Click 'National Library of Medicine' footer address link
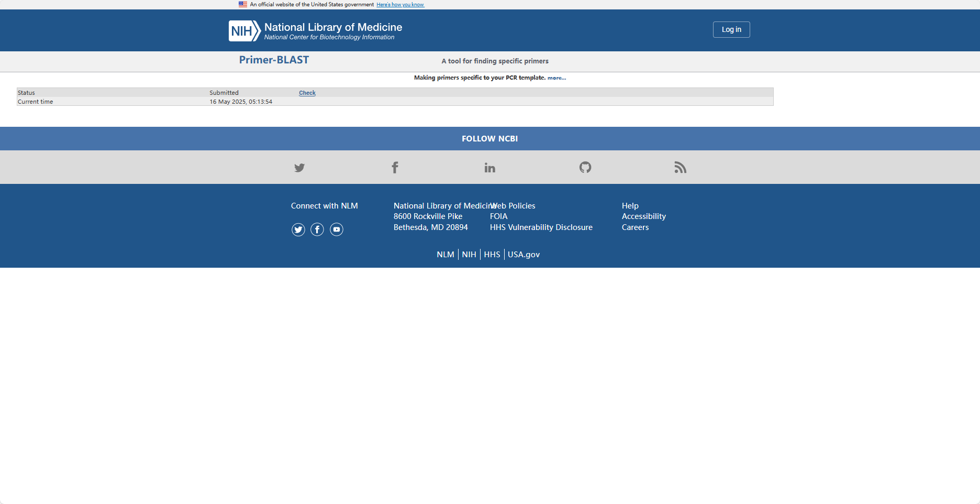 click(444, 206)
